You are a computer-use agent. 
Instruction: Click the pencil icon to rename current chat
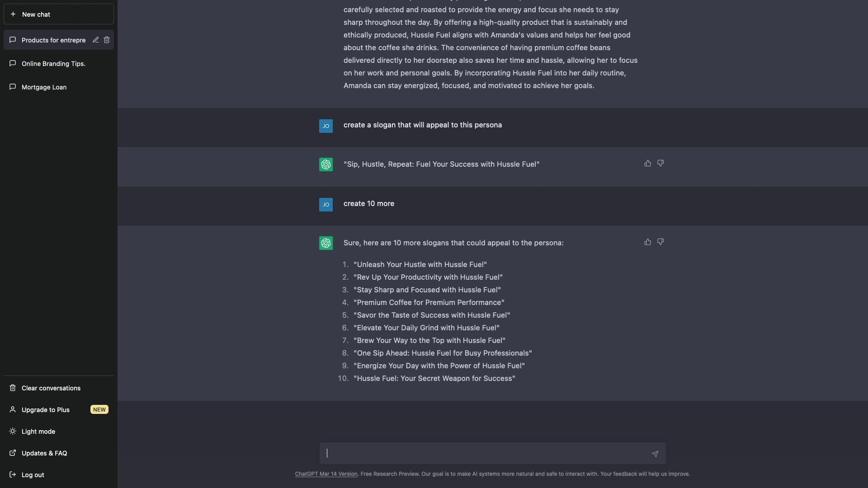95,40
